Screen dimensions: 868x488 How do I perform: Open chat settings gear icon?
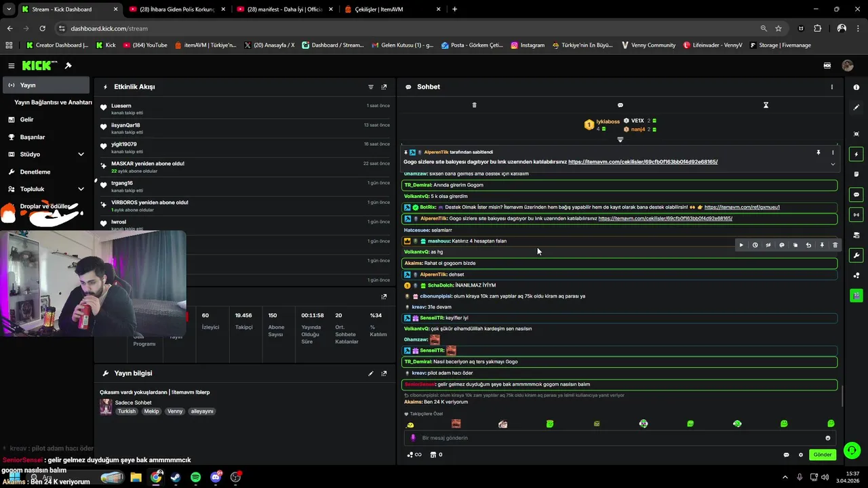click(801, 455)
